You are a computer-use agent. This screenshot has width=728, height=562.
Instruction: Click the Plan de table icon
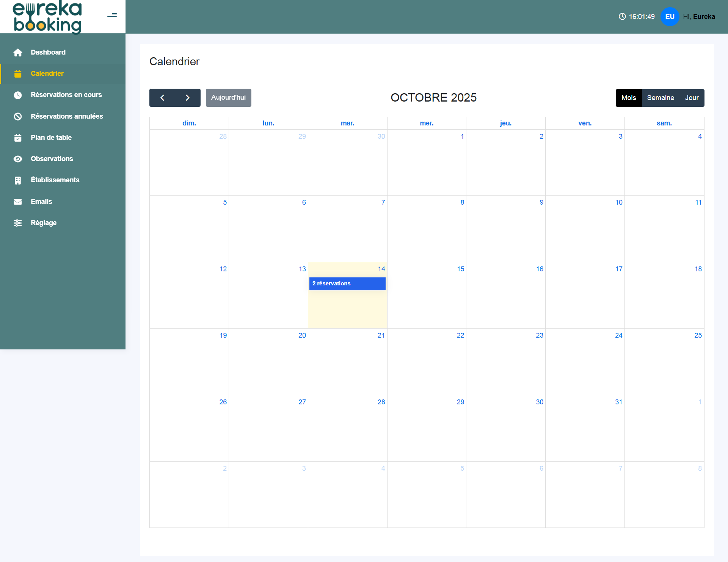18,138
